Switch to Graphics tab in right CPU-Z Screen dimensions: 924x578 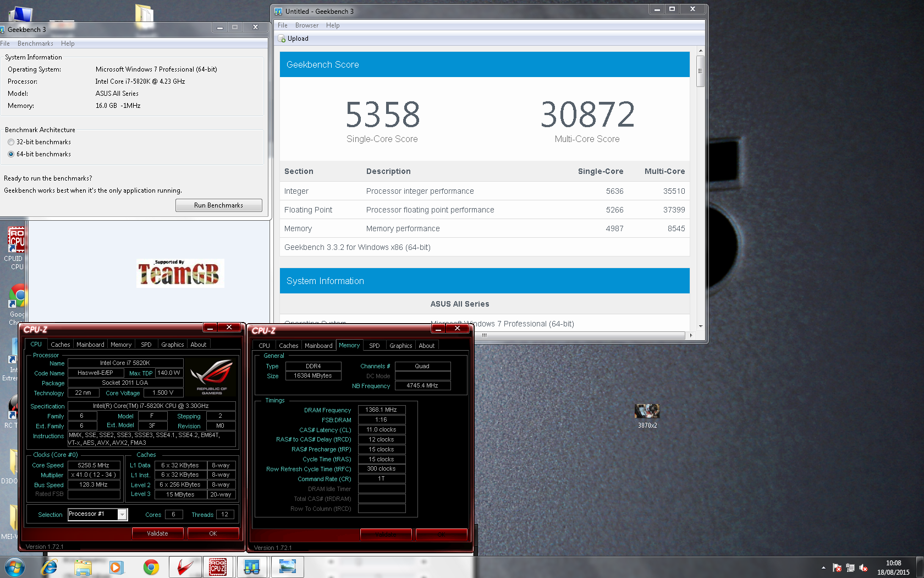(401, 346)
